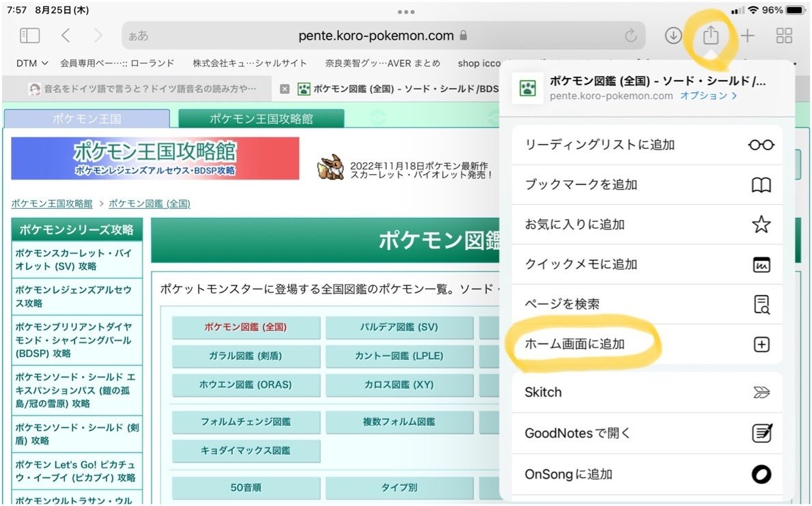Tap the share icon in toolbar
This screenshot has width=812, height=506.
710,35
